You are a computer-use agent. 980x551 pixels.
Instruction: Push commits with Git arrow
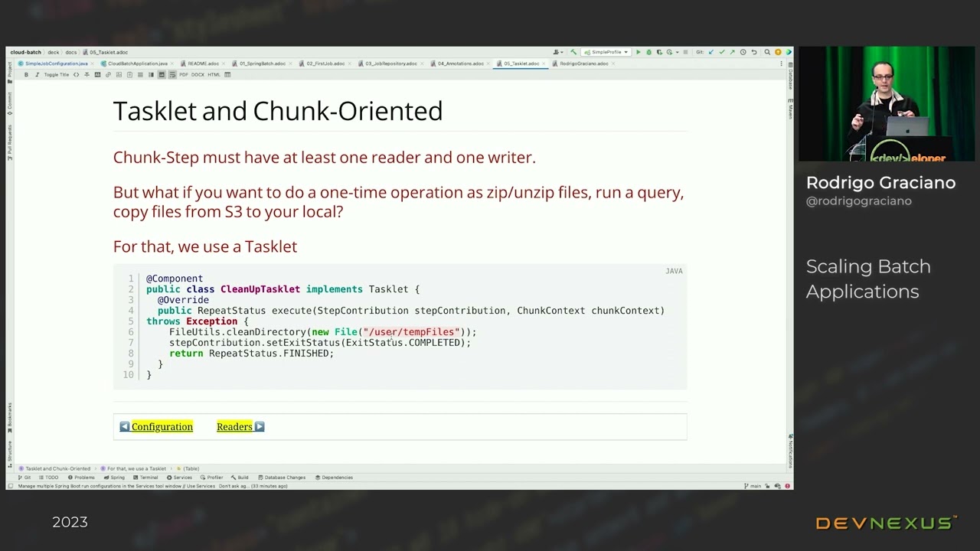coord(733,52)
